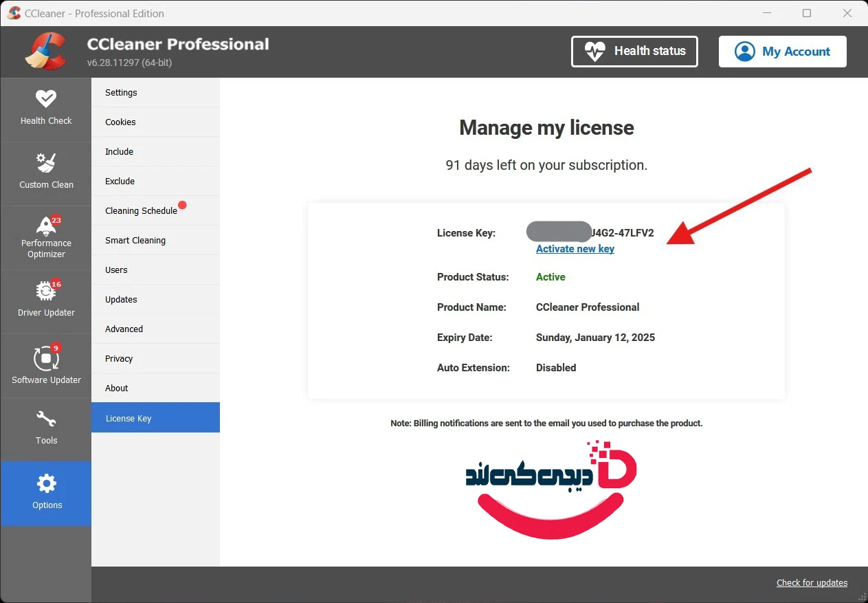Open Custom Clean broom icon

coord(46,163)
